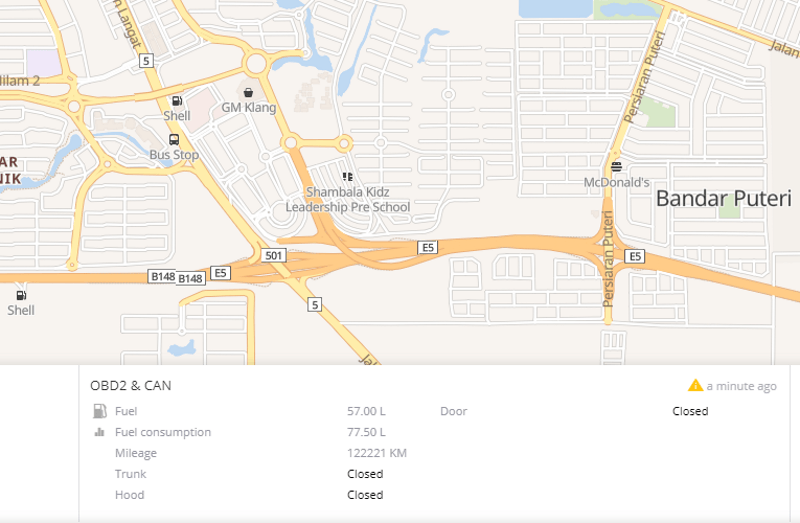This screenshot has width=800, height=523.
Task: Select the GM Klang shopping basket icon
Action: (x=248, y=92)
